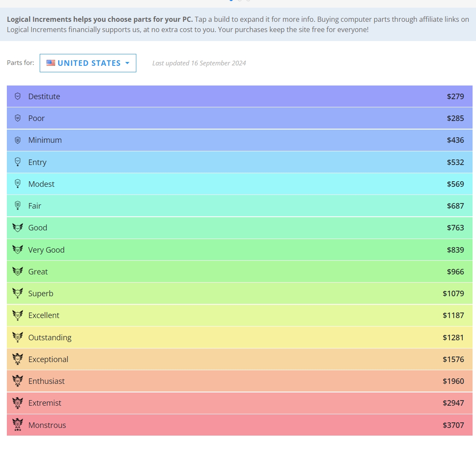Screen dimensions: 476x454
Task: Expand the Poor build row
Action: click(239, 118)
